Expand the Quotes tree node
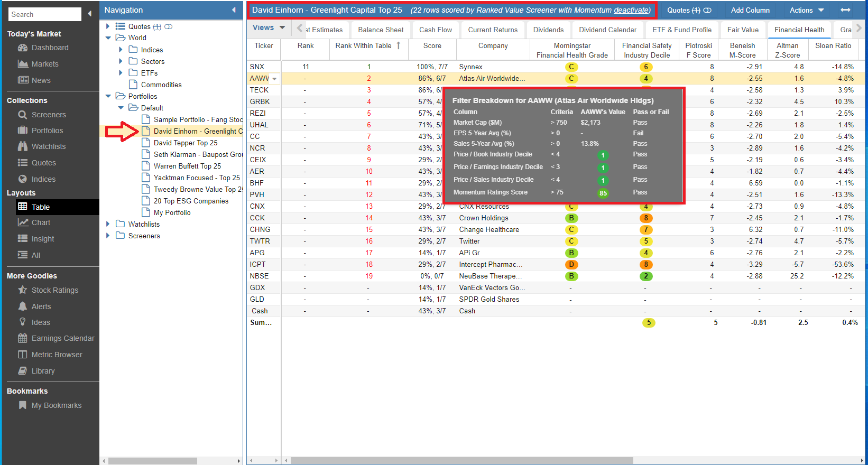 coord(108,26)
